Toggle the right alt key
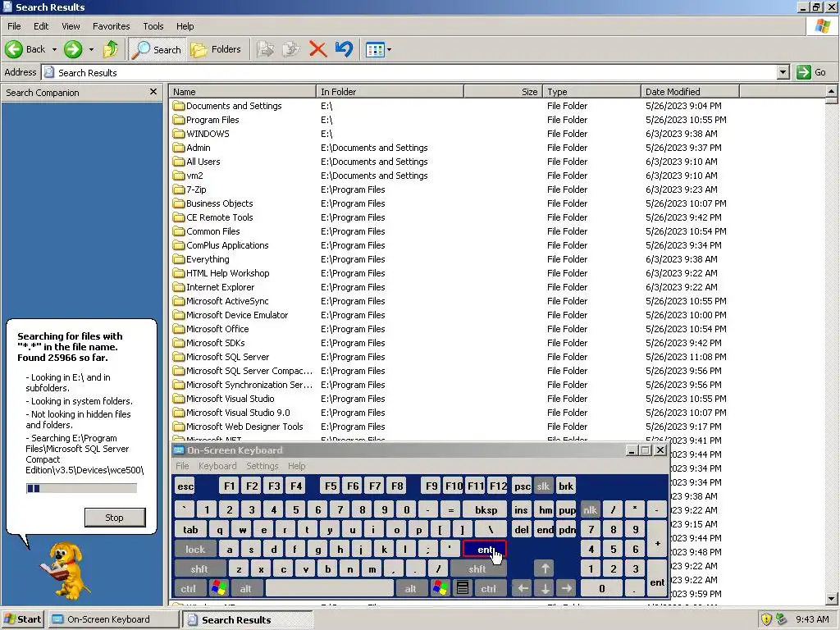 click(410, 589)
